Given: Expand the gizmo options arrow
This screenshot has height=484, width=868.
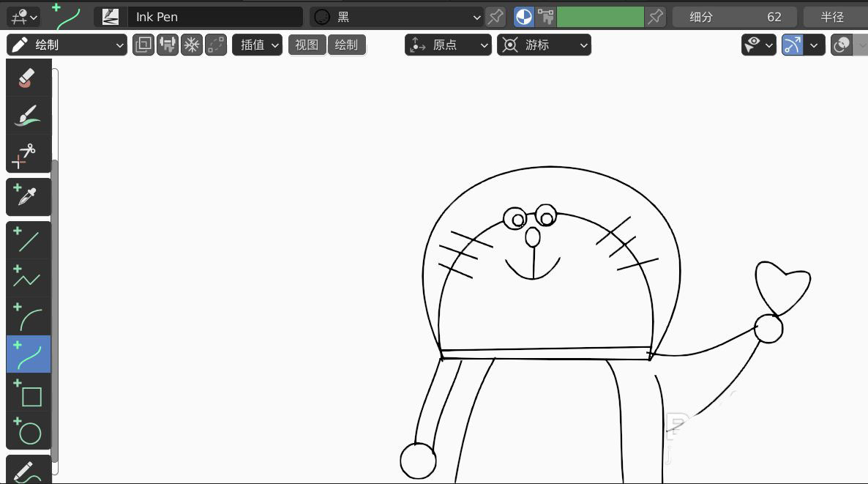Looking at the screenshot, I should click(x=814, y=45).
